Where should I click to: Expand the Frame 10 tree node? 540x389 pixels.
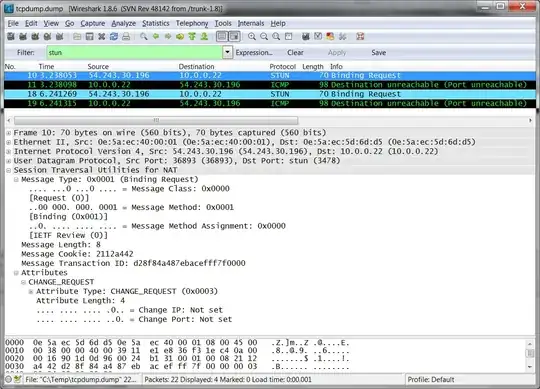(9, 133)
